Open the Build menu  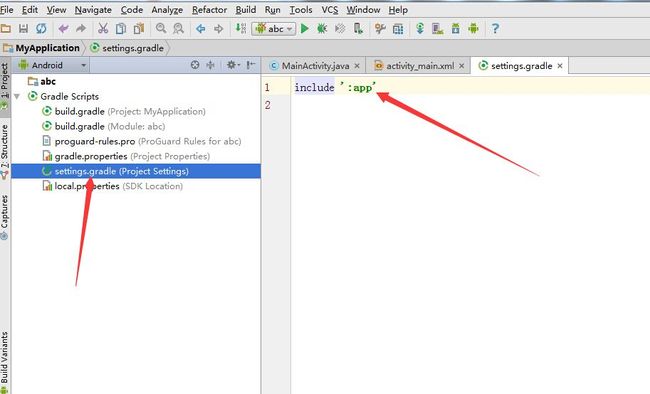coord(246,10)
